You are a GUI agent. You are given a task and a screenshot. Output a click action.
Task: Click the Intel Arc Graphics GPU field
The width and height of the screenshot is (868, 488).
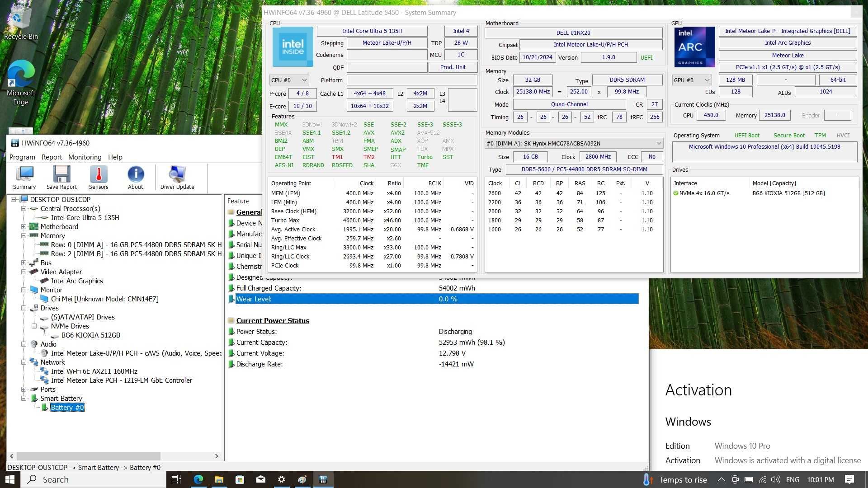(788, 43)
